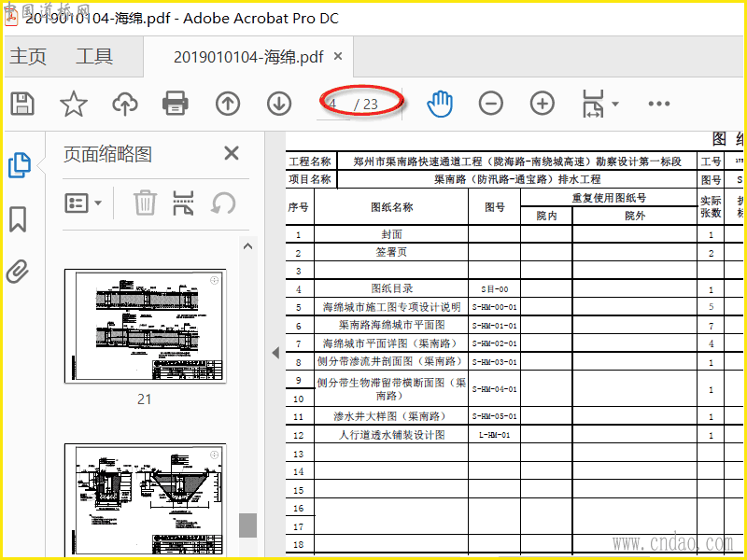Click 侧分带生物滞留带横断面图 row text
The image size is (747, 560).
[391, 388]
